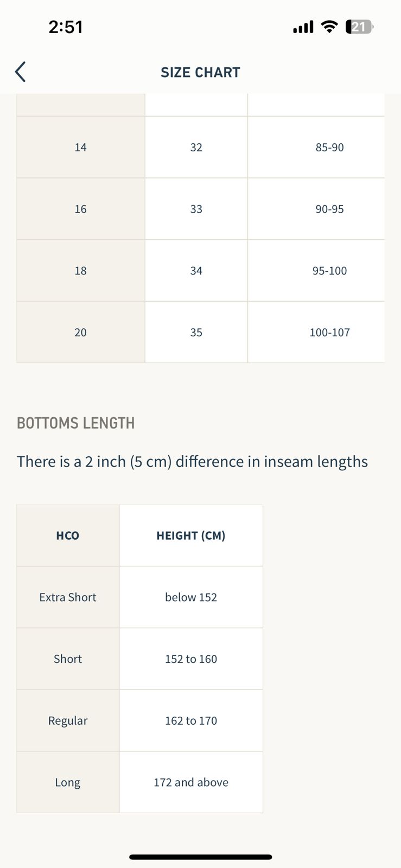Tap the cellular signal bars icon

click(303, 27)
